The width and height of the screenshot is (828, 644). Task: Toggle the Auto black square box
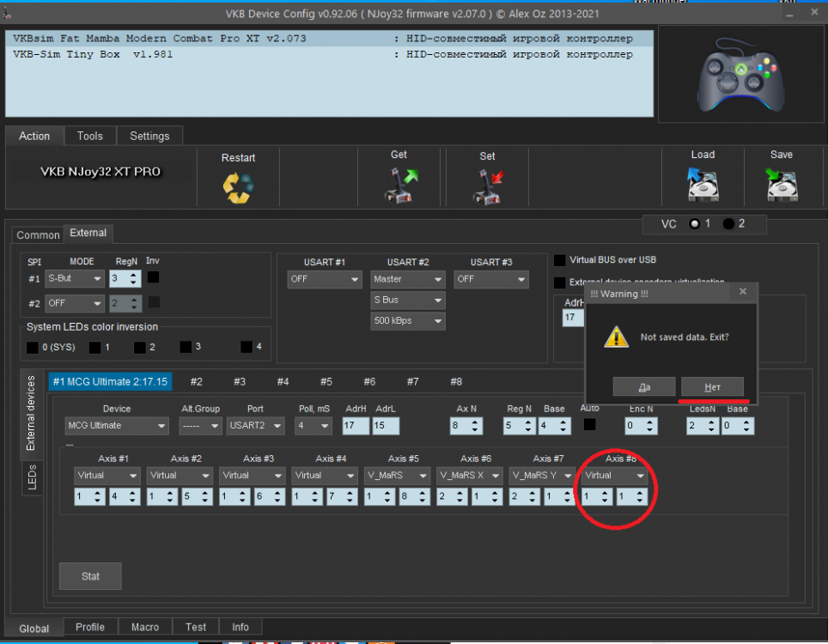pos(589,424)
